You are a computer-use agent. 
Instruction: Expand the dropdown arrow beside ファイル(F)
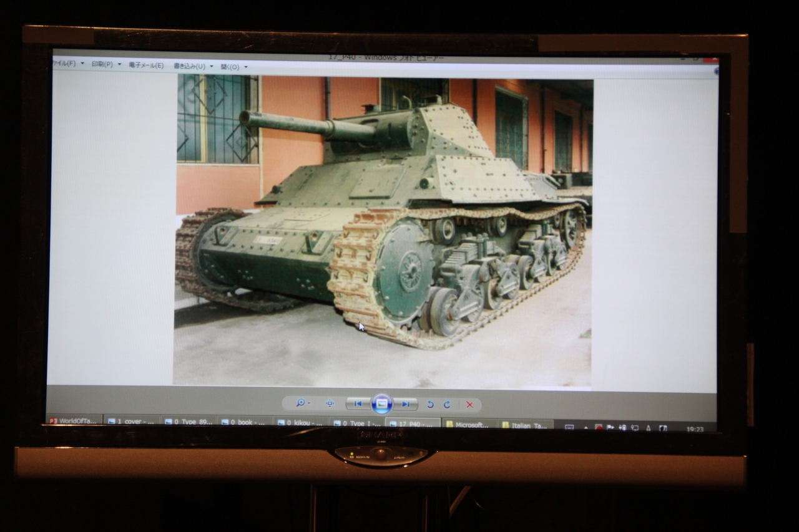click(x=82, y=64)
